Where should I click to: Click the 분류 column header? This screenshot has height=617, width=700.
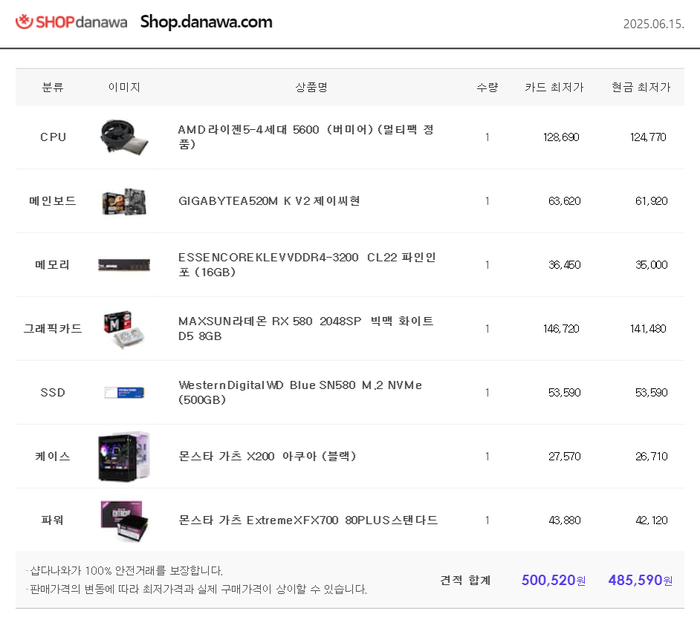point(53,87)
